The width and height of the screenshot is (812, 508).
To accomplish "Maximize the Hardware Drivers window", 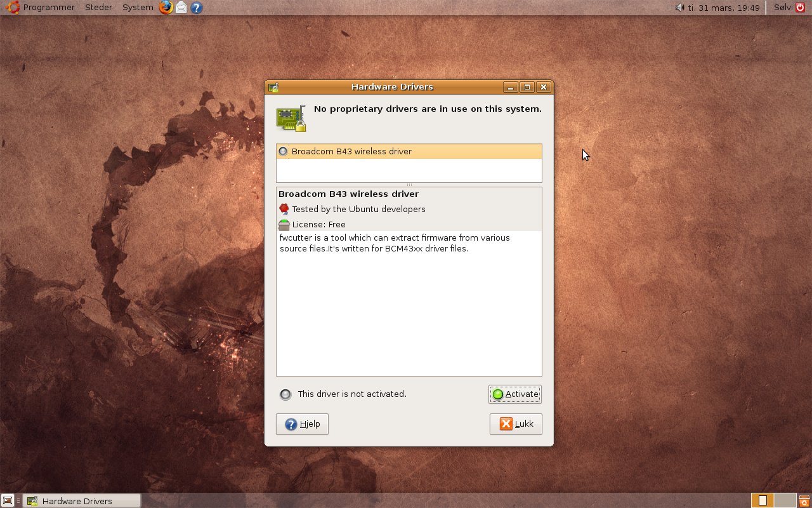I will point(527,87).
